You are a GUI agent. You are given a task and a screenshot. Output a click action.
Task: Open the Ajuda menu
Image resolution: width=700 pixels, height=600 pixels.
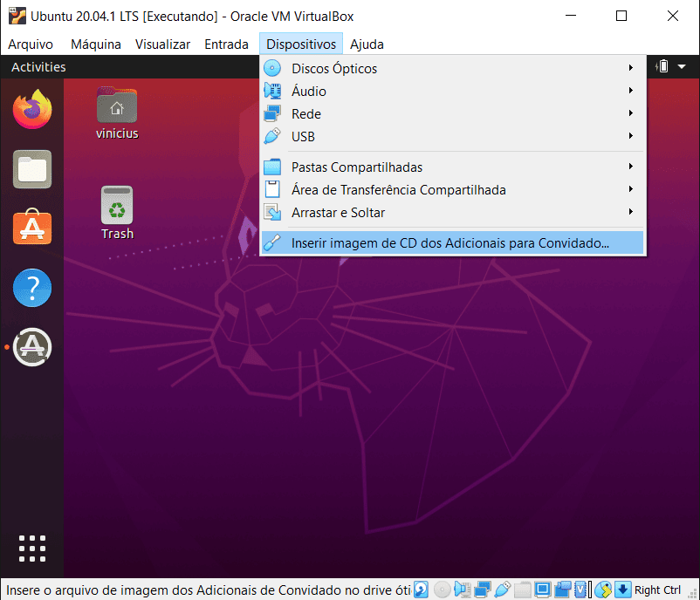click(x=367, y=44)
